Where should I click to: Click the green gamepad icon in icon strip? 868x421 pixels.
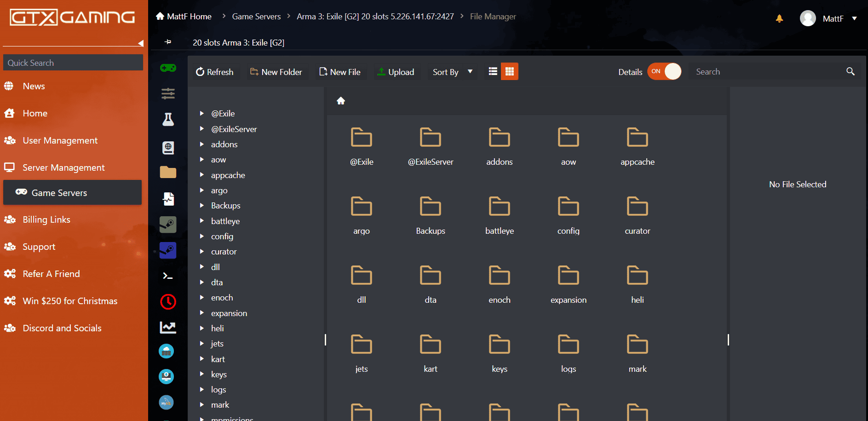pos(168,68)
